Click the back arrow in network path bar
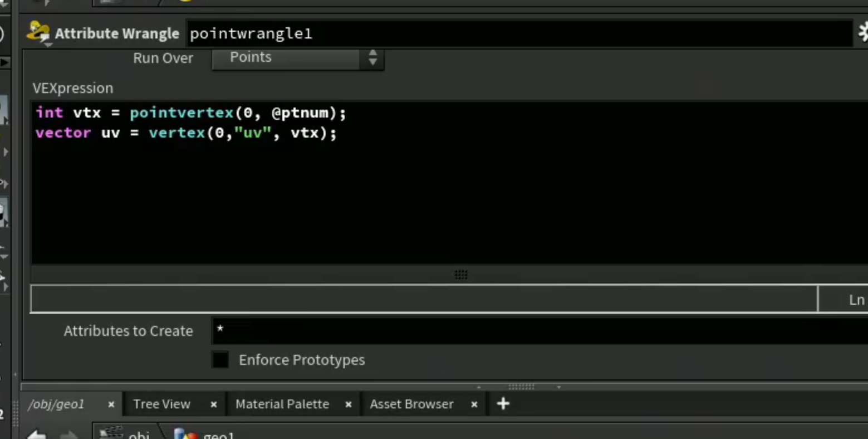The height and width of the screenshot is (439, 868). [x=37, y=434]
